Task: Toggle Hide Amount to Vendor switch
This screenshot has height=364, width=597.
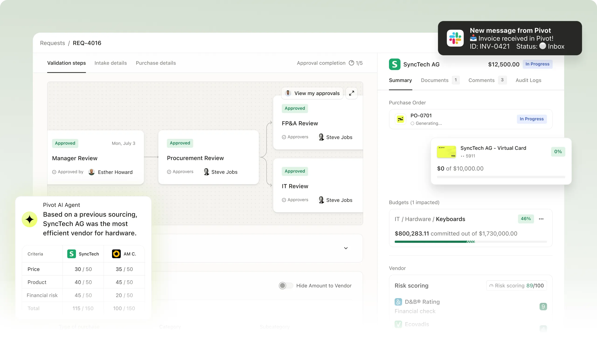Action: click(285, 285)
